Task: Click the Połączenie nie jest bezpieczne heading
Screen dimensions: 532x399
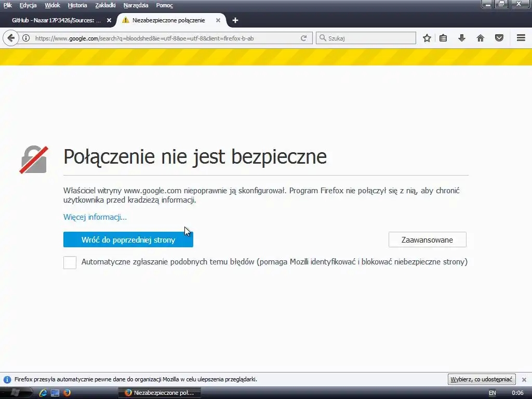Action: (195, 157)
